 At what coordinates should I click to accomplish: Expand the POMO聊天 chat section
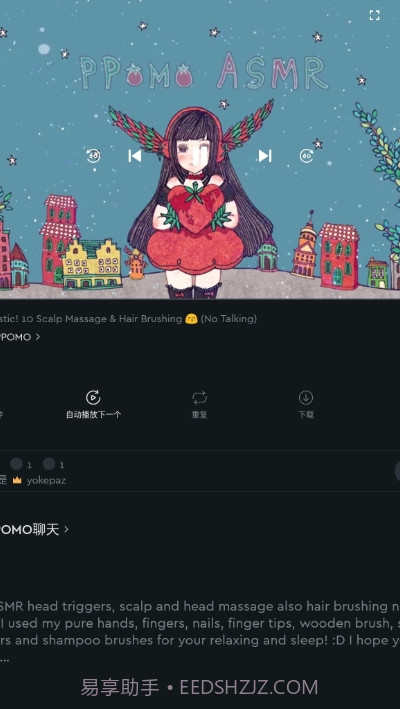click(x=66, y=529)
